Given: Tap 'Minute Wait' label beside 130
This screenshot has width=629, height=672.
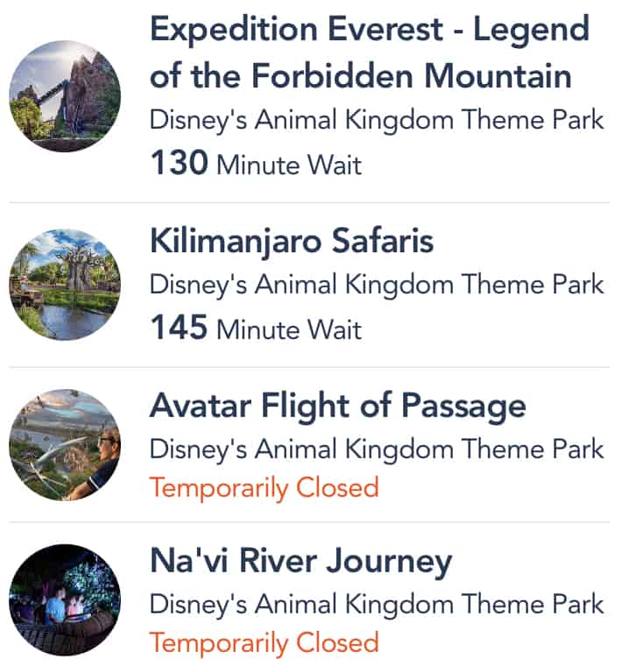Looking at the screenshot, I should 288,165.
